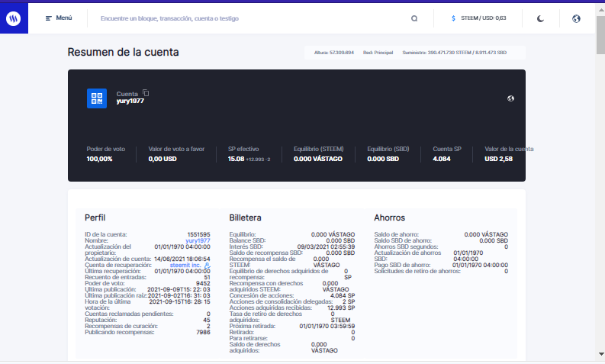Toggle dark mode with moon icon
The width and height of the screenshot is (605, 364).
pos(540,18)
